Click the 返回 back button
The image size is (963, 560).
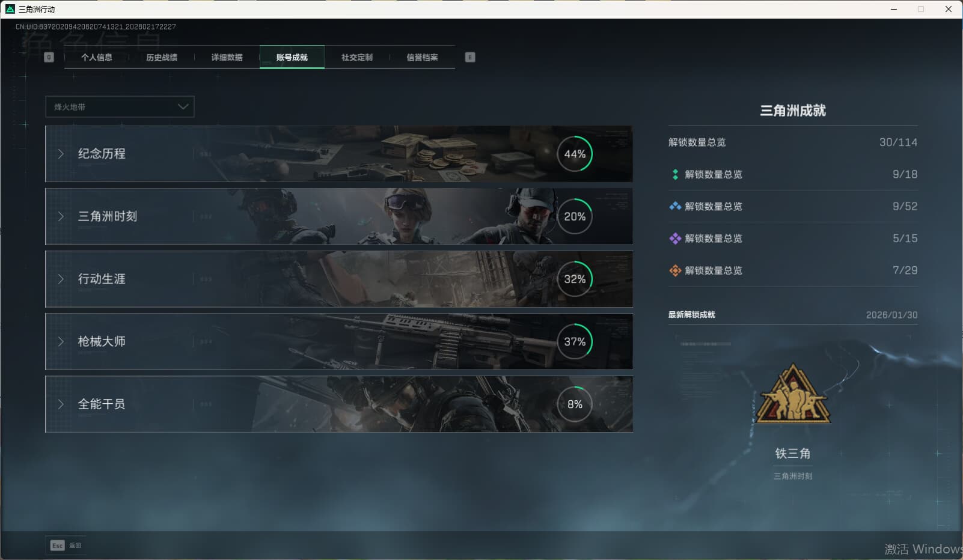coord(75,546)
